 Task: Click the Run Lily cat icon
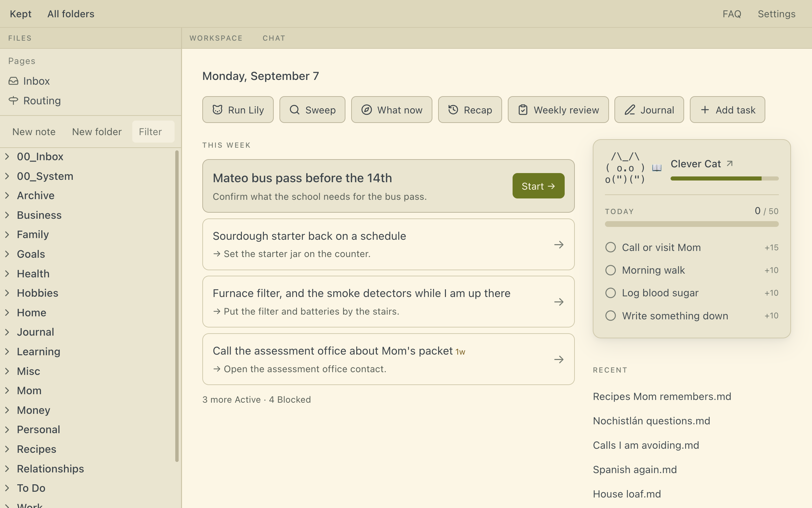pos(217,110)
